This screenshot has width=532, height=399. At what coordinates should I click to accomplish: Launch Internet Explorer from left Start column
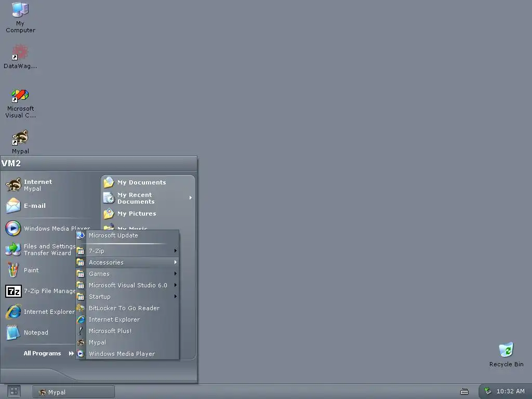[x=40, y=312]
